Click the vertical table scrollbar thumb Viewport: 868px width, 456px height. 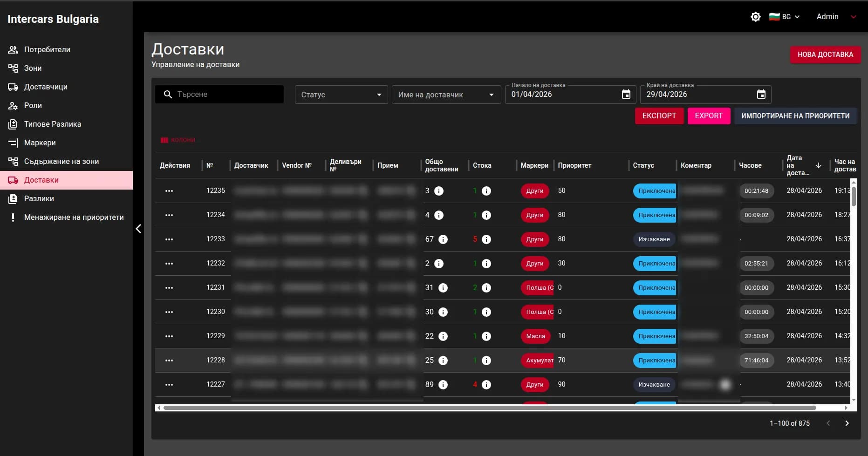point(854,196)
